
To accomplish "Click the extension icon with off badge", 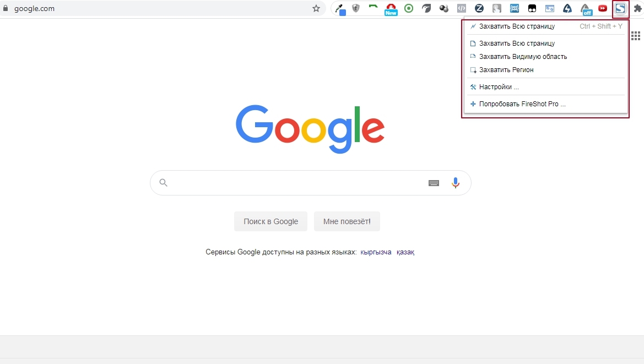I will [x=585, y=9].
